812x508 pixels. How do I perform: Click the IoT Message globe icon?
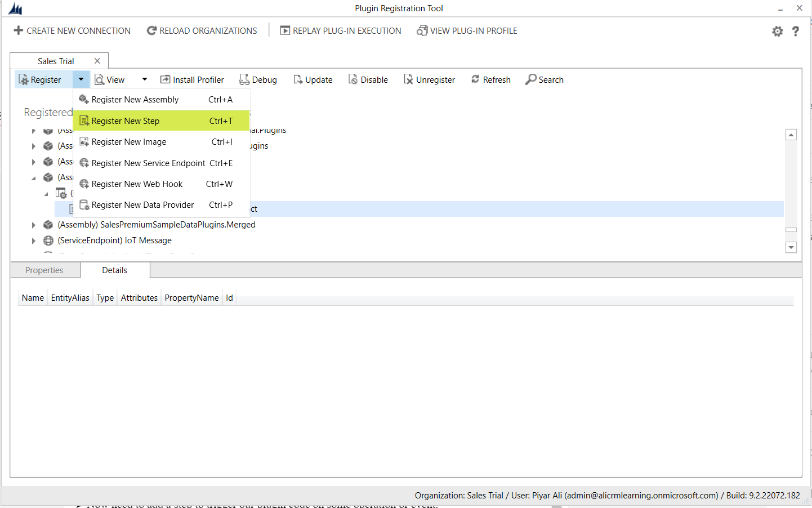[48, 240]
